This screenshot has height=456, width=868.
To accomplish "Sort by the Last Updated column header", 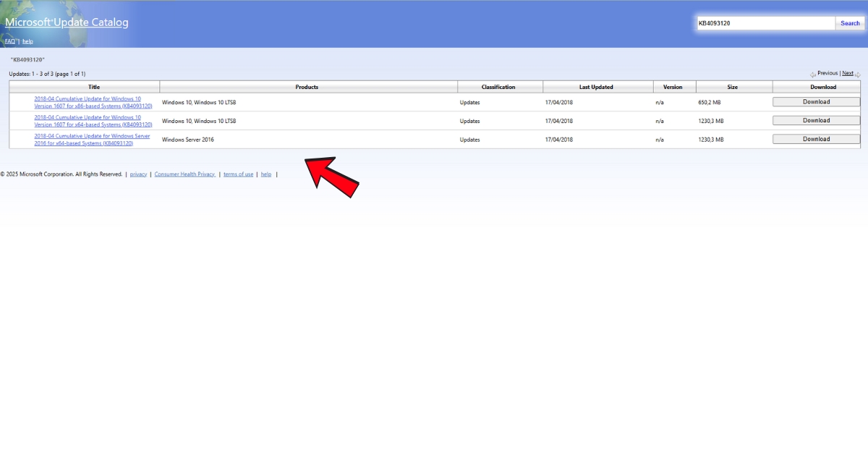I will click(596, 87).
